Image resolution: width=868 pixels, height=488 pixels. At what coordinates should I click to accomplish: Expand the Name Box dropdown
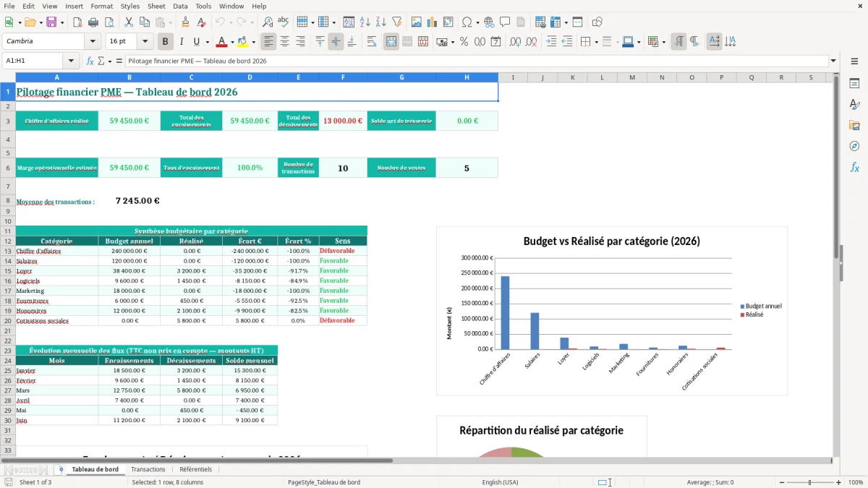tap(71, 61)
